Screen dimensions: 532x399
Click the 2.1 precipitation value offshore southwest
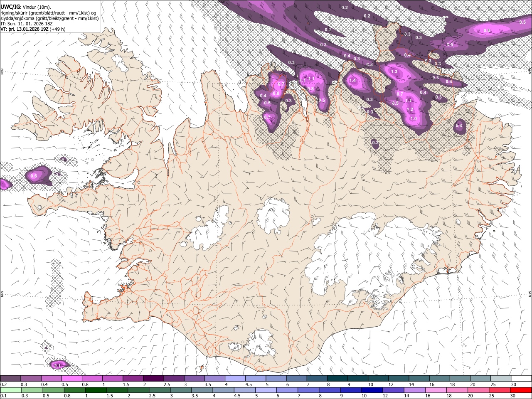tap(58, 366)
